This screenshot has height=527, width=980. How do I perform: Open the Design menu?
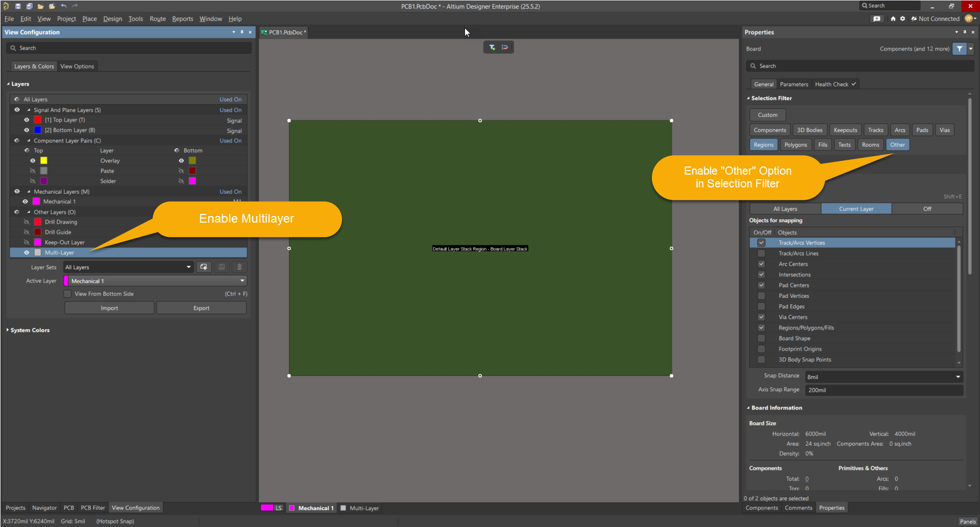pyautogui.click(x=112, y=19)
